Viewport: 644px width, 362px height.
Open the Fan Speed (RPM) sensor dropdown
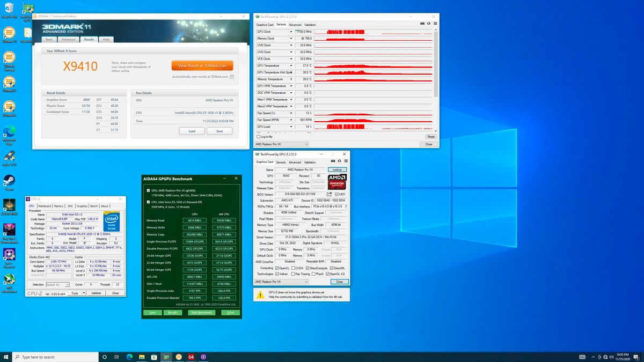[x=291, y=120]
